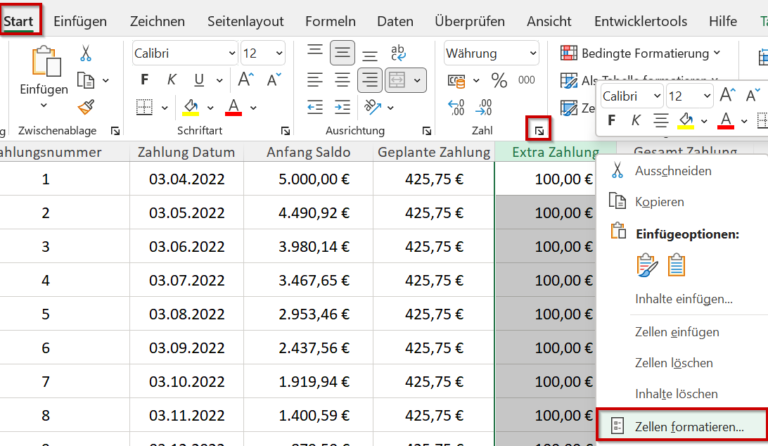Image resolution: width=768 pixels, height=446 pixels.
Task: Click the Bedingte Formatierung icon
Action: pyautogui.click(x=569, y=53)
